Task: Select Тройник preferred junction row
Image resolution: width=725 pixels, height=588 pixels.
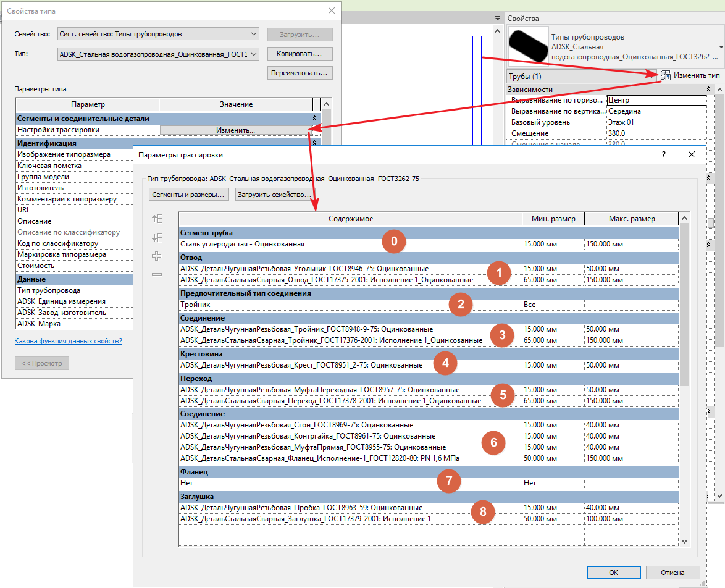Action: point(429,304)
